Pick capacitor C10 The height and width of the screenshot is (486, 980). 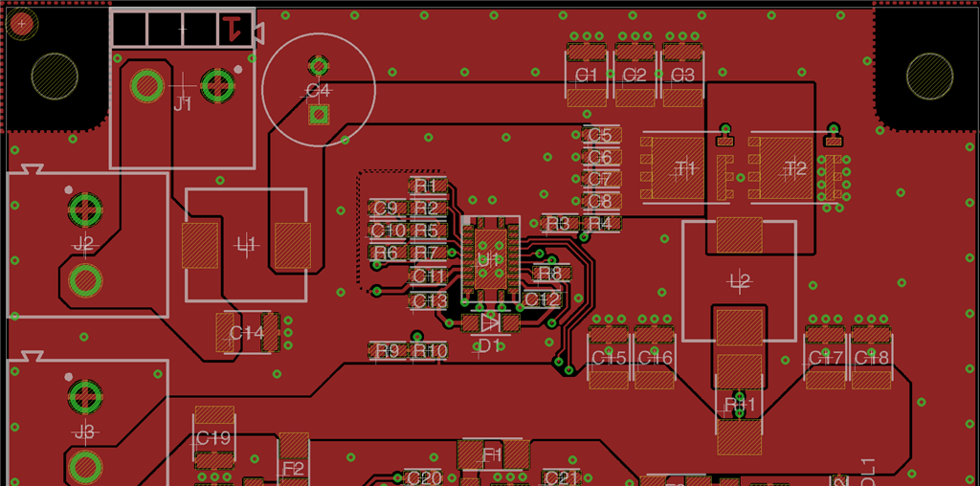388,230
